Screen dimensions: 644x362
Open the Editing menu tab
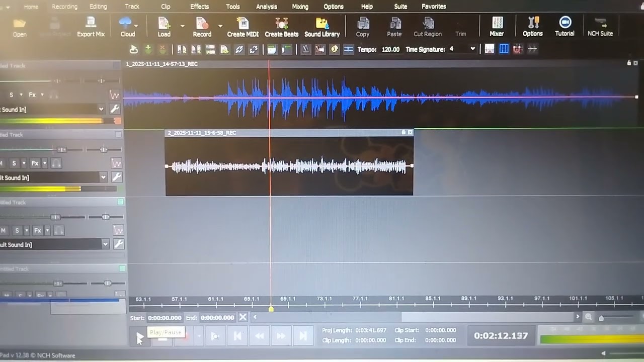tap(98, 7)
